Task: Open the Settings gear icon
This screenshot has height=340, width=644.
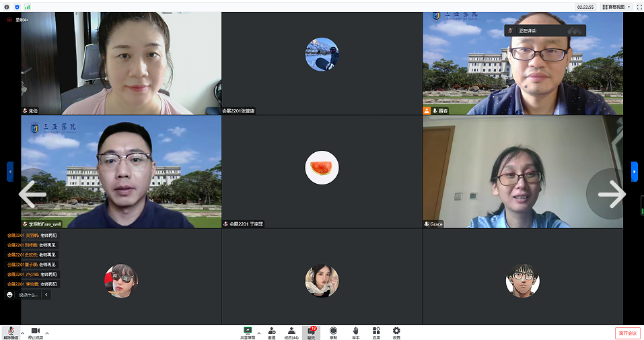Action: click(x=396, y=333)
